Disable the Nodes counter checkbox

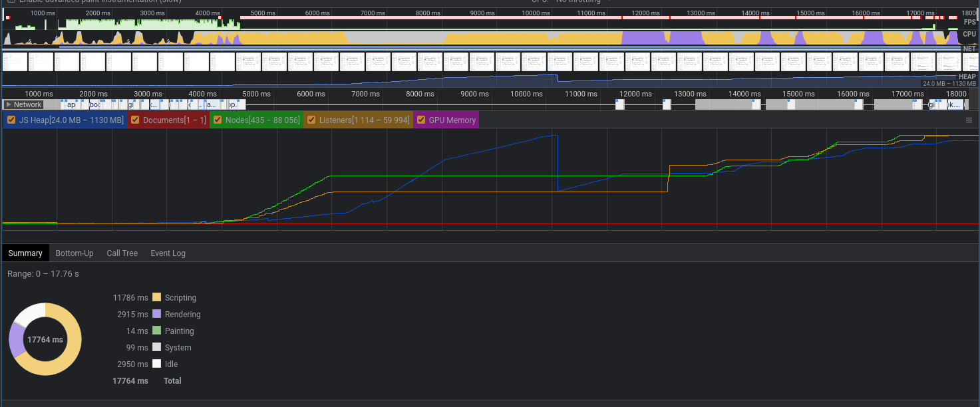pyautogui.click(x=218, y=120)
